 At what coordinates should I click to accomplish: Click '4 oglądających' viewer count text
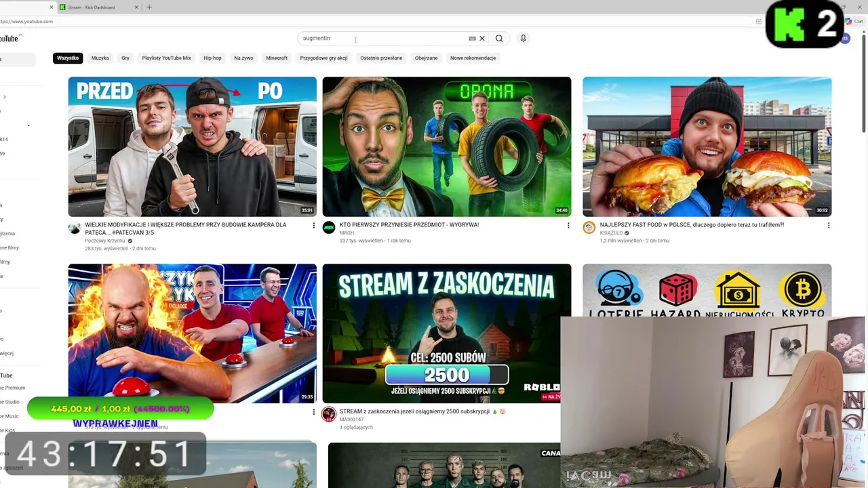[356, 428]
